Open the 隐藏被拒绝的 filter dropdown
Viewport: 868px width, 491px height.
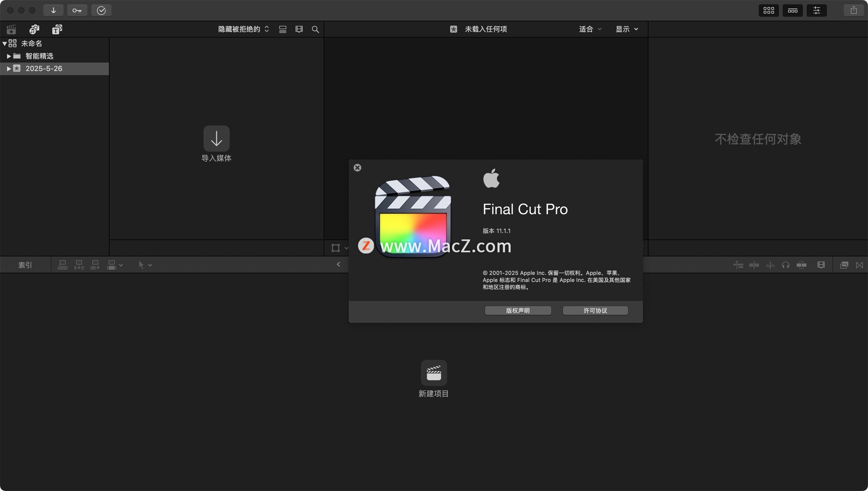[244, 29]
